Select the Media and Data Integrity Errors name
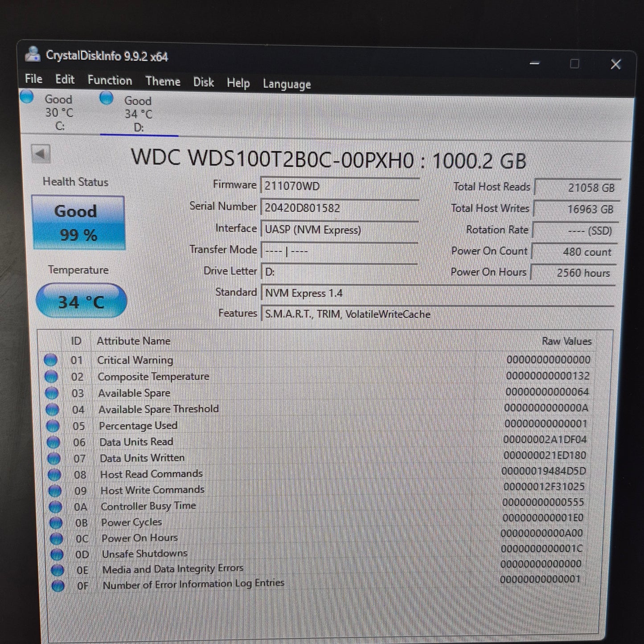 pos(173,569)
